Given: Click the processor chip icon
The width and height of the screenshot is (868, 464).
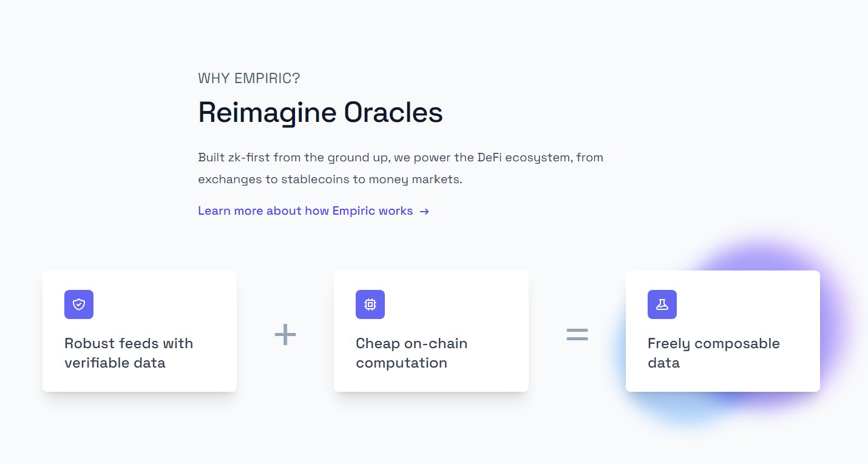Looking at the screenshot, I should [370, 304].
